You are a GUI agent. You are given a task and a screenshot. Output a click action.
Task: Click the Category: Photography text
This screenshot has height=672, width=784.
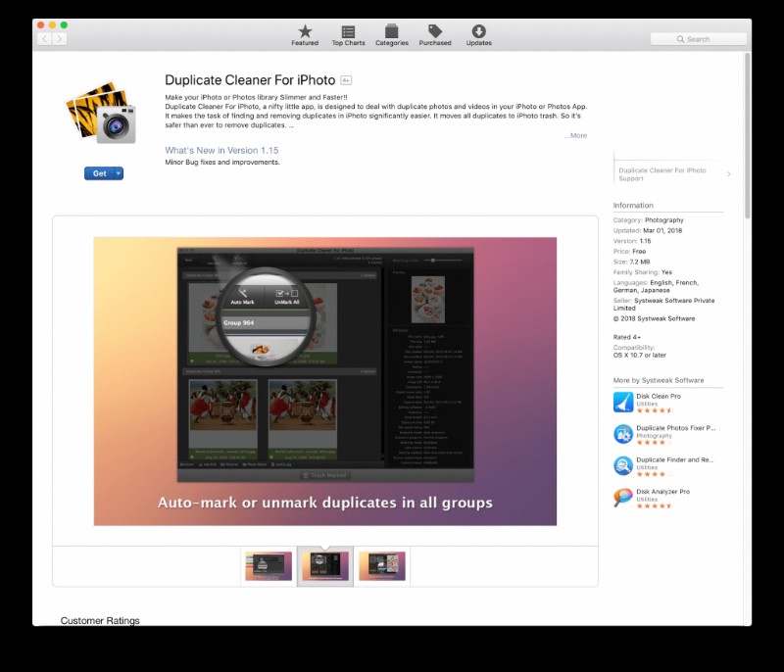pos(649,219)
